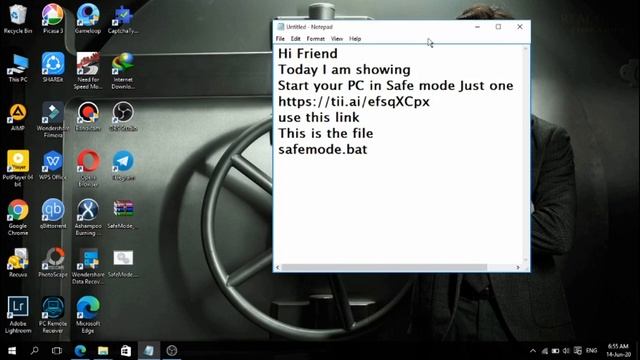Maximize the Notepad window
The width and height of the screenshot is (640, 360).
tap(498, 27)
